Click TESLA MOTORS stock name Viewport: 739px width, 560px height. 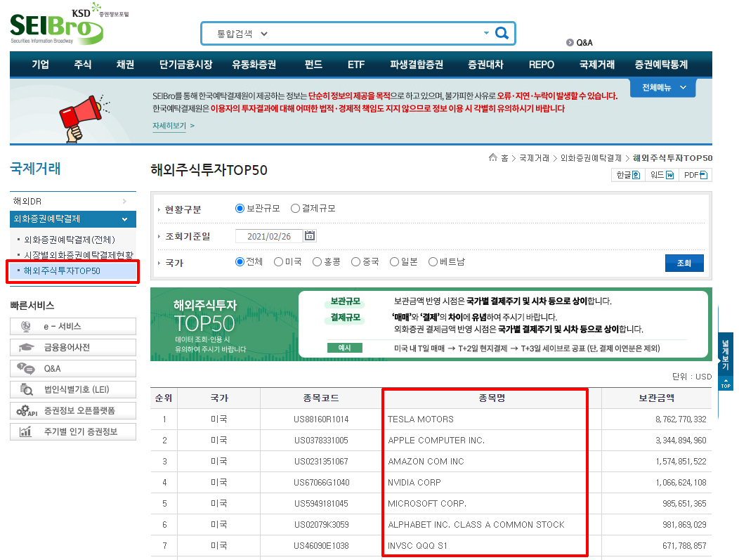click(420, 419)
